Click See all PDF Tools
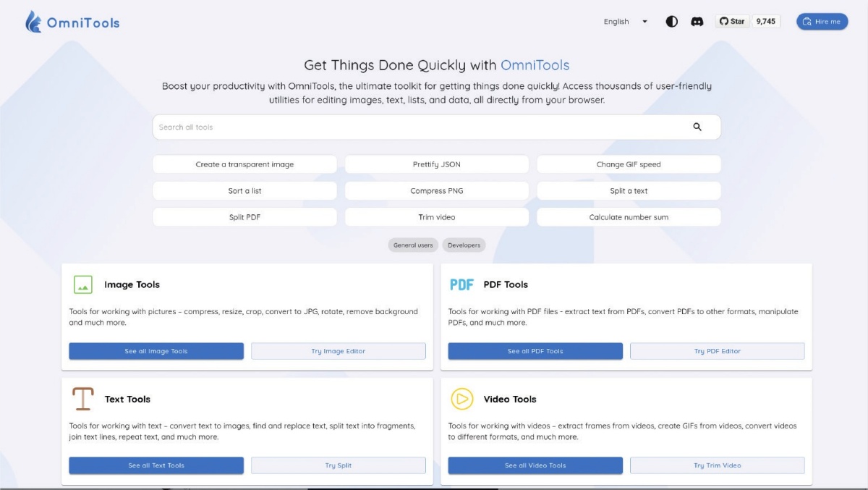Screen dimensions: 868x490 tap(535, 351)
